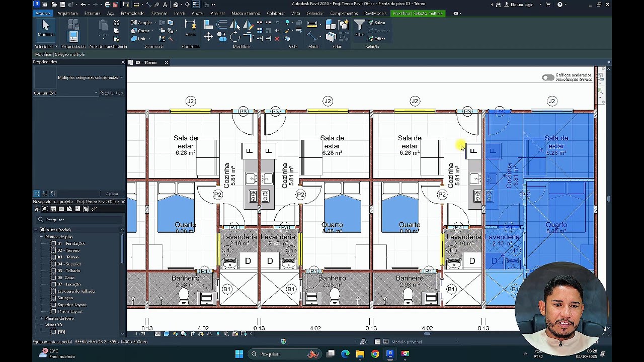This screenshot has width=644, height=362.
Task: Click the Efetuar login button
Action: tap(518, 5)
